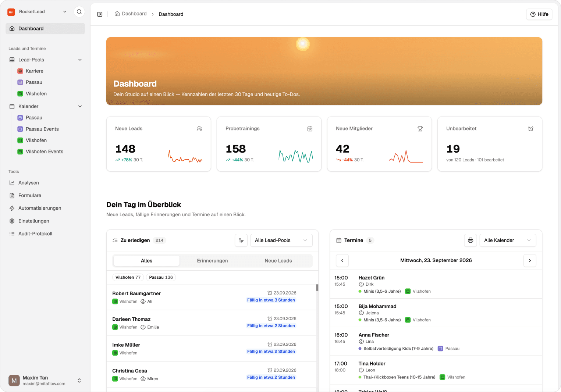
Task: Click the calendar icon on Probetrainings card
Action: 310,129
